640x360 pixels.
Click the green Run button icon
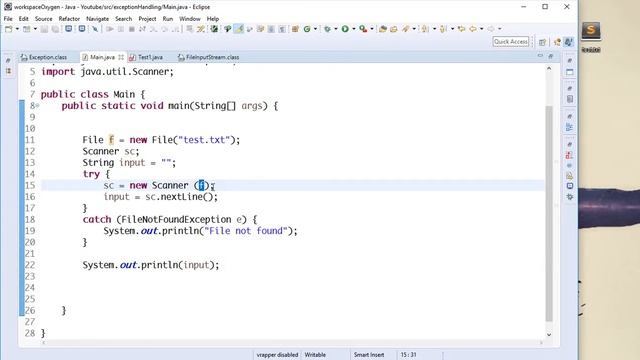[x=345, y=29]
